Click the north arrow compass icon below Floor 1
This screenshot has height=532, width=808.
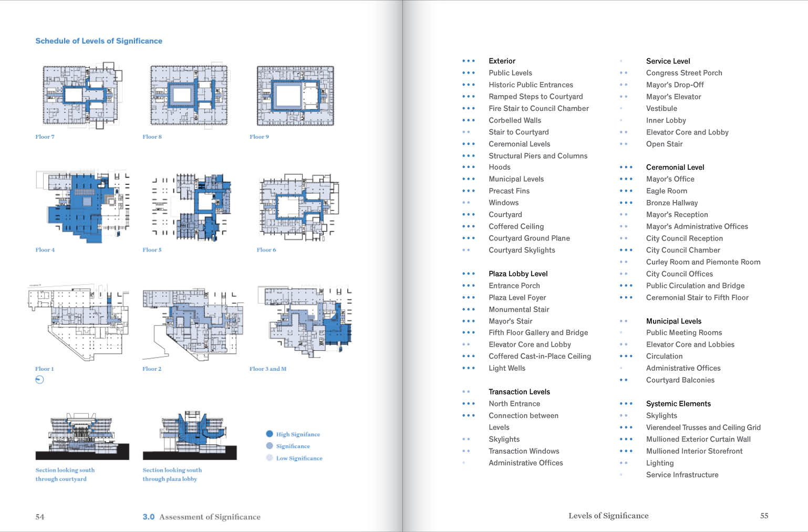point(39,380)
